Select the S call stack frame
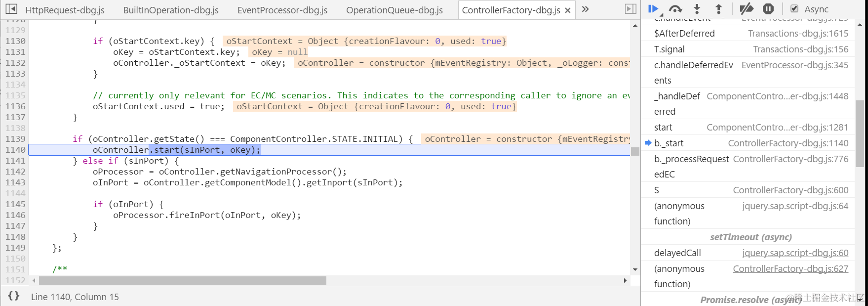868x306 pixels. 748,190
